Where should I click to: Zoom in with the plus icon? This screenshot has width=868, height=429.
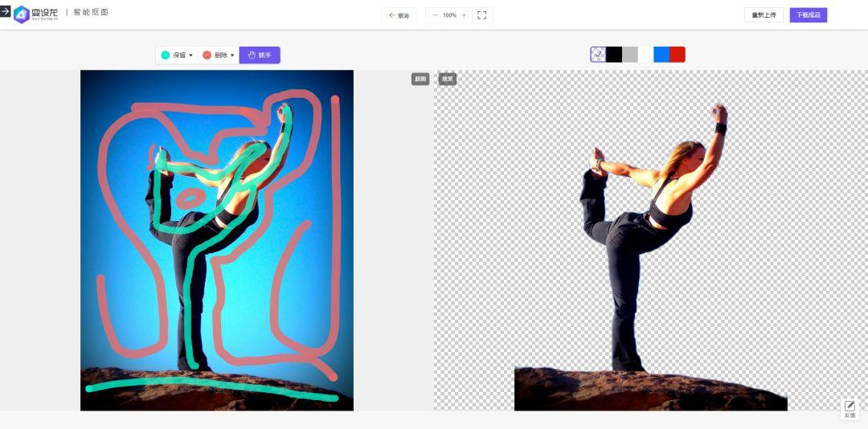pos(464,15)
